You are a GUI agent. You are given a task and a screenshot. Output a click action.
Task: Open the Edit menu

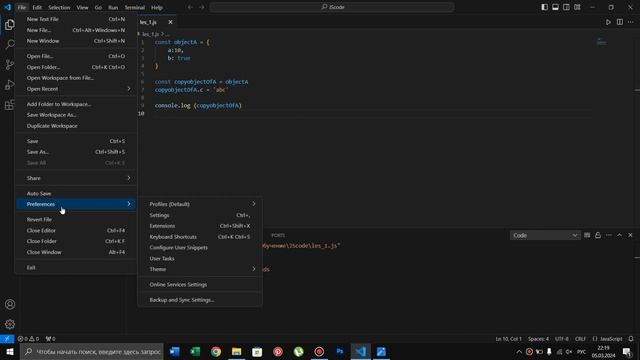37,7
